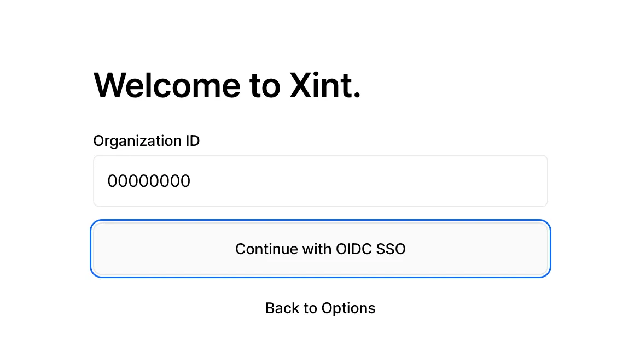
Task: Click just left of 00000000 in the field
Action: (x=105, y=180)
